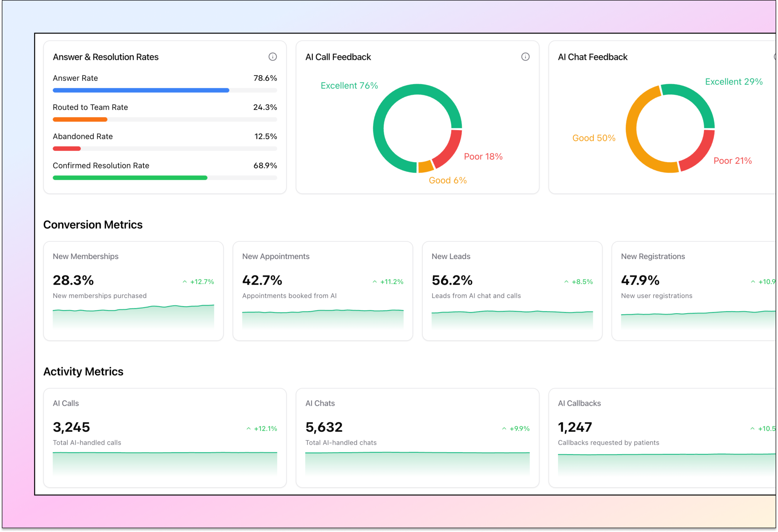This screenshot has width=778, height=532.
Task: Click the orange Routed to Team Rate bar
Action: tap(80, 119)
